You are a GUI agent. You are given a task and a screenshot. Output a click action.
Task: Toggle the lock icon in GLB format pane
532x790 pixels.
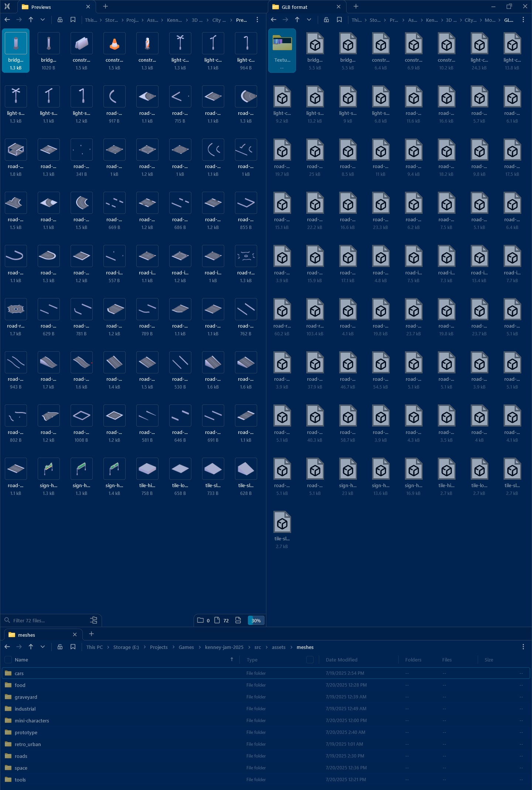coord(326,20)
